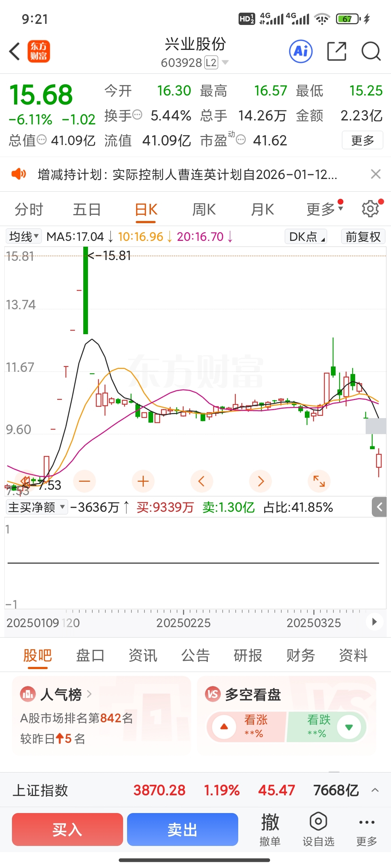This screenshot has width=391, height=868.
Task: Tap the 占比:41.85% value
Action: pyautogui.click(x=298, y=507)
